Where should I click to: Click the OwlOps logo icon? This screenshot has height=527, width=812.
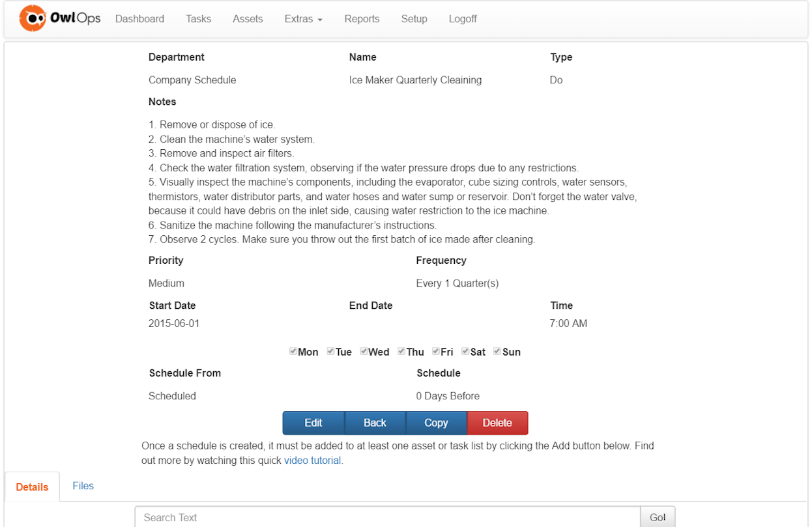pos(33,18)
